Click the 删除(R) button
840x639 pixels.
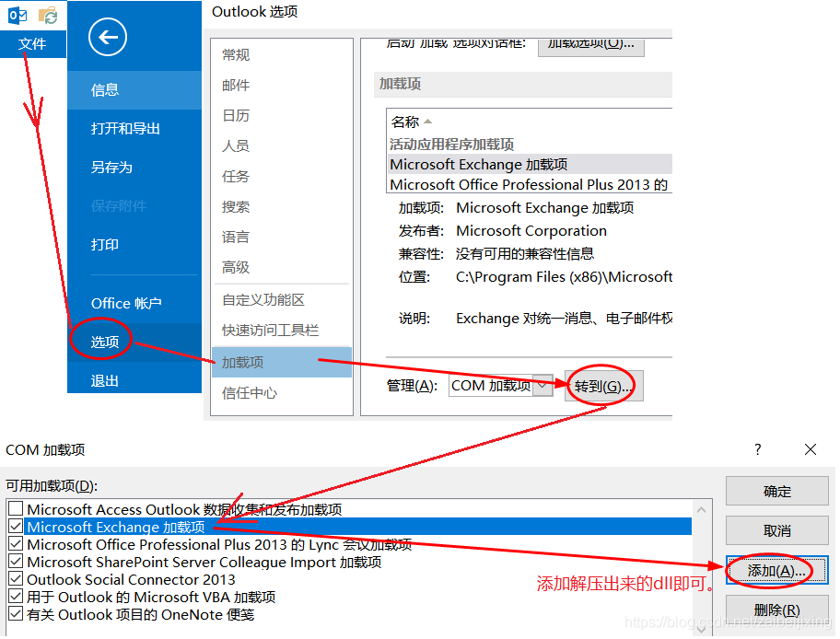(x=776, y=610)
